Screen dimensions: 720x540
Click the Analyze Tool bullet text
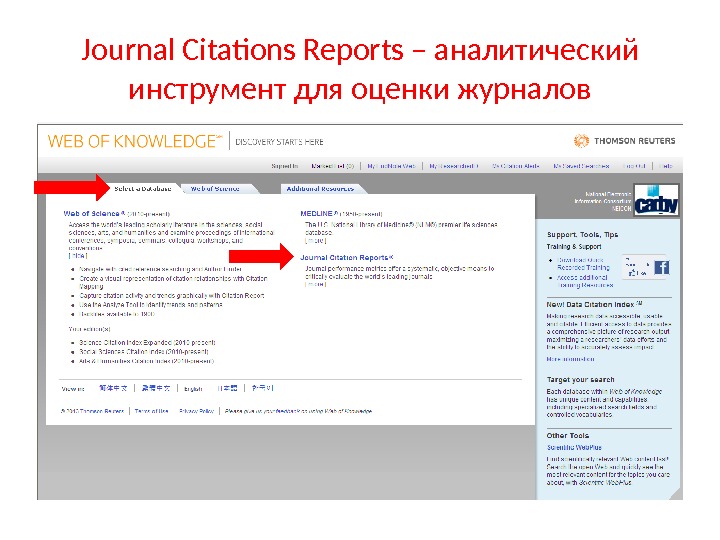[151, 305]
